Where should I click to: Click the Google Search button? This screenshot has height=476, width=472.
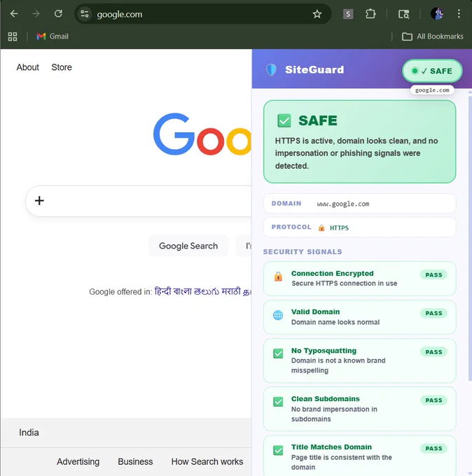(x=188, y=246)
